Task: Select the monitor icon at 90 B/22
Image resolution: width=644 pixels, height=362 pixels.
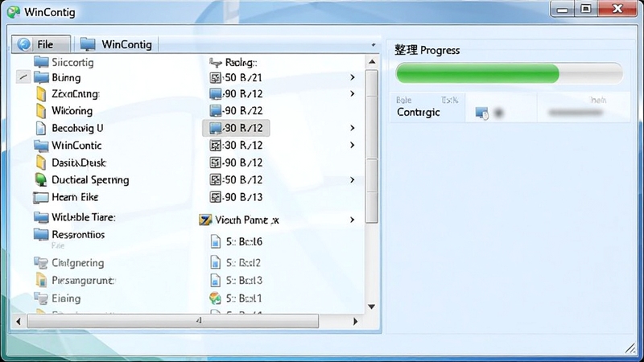Action: [216, 111]
